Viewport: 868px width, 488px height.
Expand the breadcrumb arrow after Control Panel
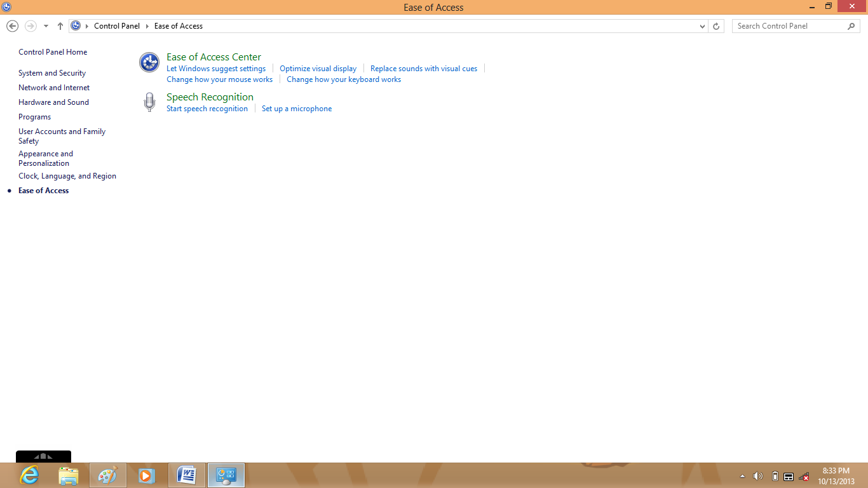click(x=147, y=26)
